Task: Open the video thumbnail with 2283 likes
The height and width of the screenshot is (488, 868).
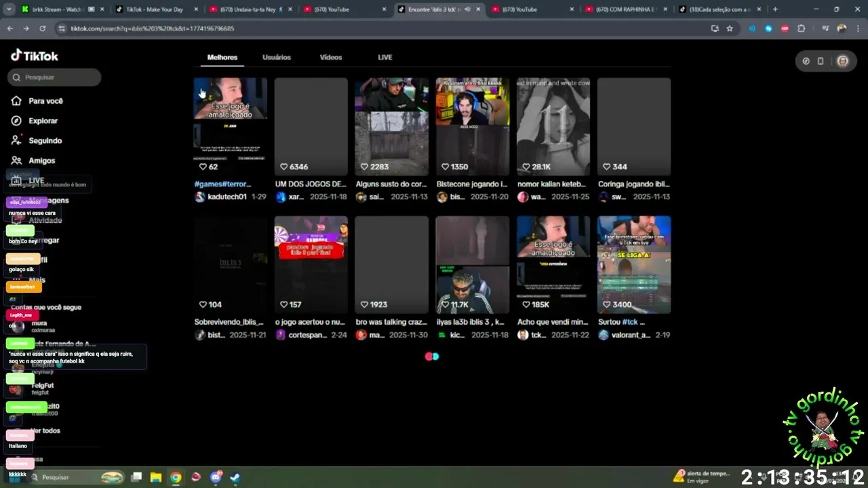Action: (x=392, y=127)
